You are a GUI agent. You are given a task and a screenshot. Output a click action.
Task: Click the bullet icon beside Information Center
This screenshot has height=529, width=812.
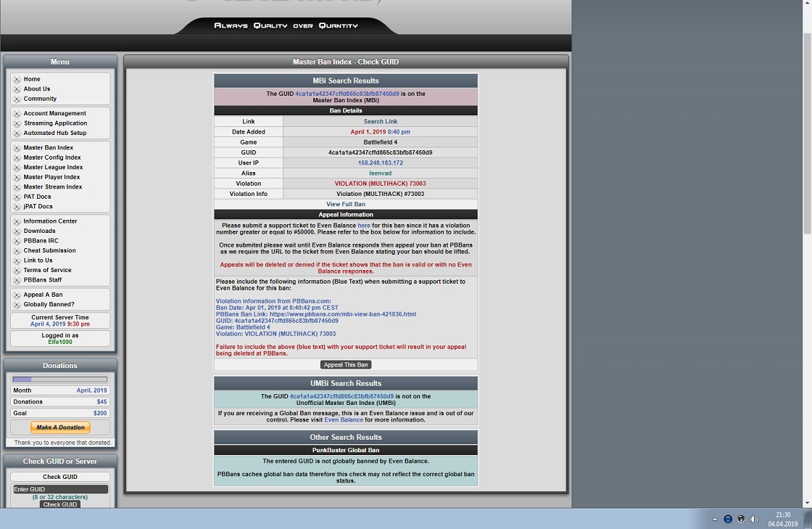[17, 221]
